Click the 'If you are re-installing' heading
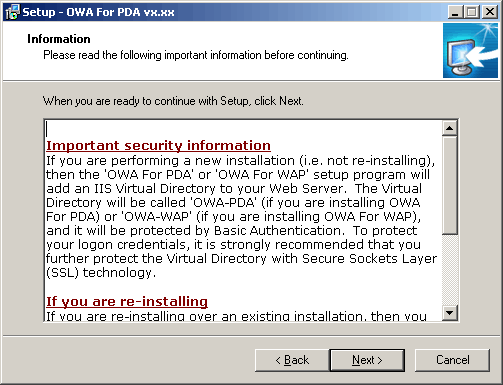The height and width of the screenshot is (385, 503). click(127, 301)
